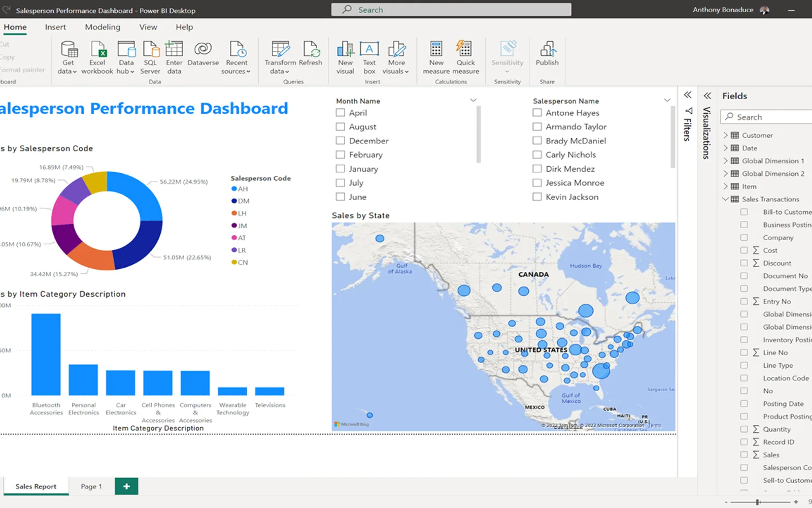Image resolution: width=812 pixels, height=508 pixels.
Task: Click the sigma icon next to Cost
Action: click(x=756, y=250)
